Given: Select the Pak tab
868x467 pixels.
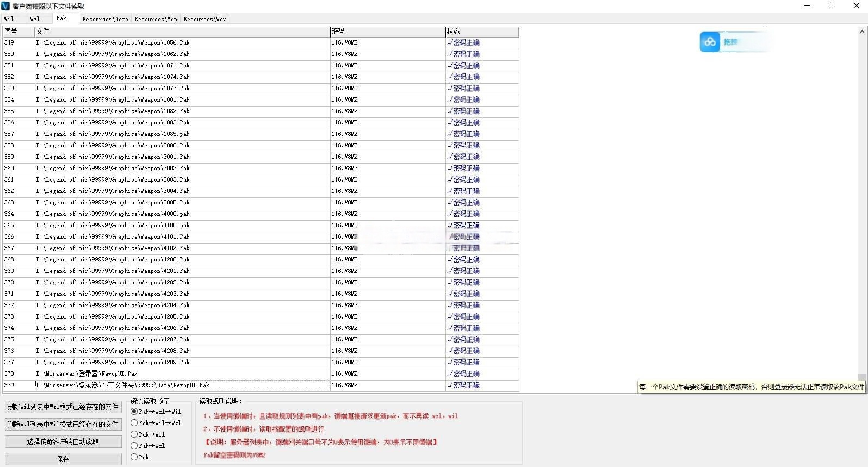Looking at the screenshot, I should pos(61,18).
